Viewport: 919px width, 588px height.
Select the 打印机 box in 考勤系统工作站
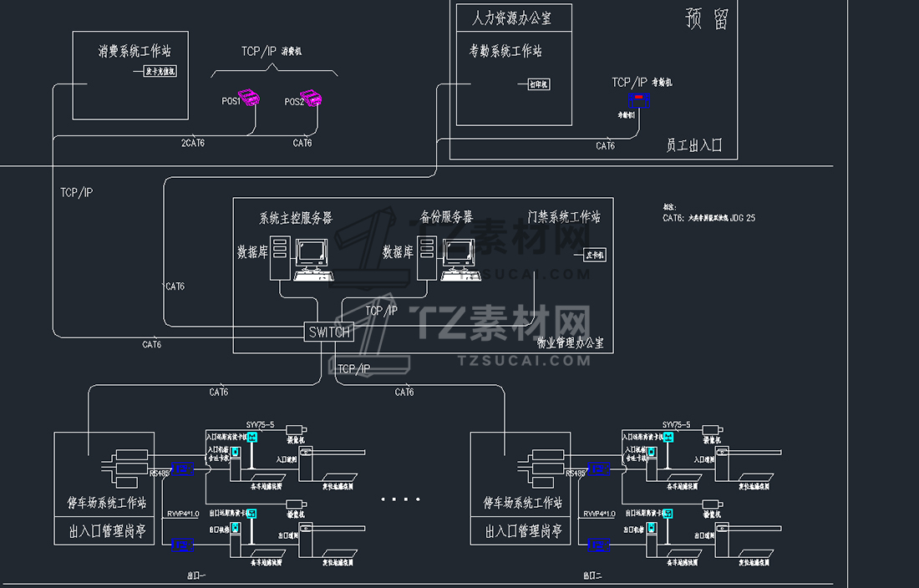coord(539,84)
